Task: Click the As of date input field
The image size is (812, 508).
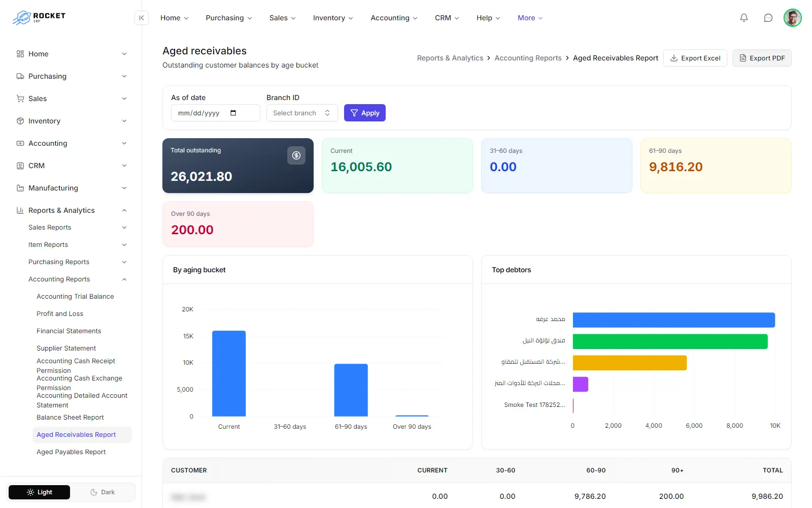Action: (x=216, y=113)
